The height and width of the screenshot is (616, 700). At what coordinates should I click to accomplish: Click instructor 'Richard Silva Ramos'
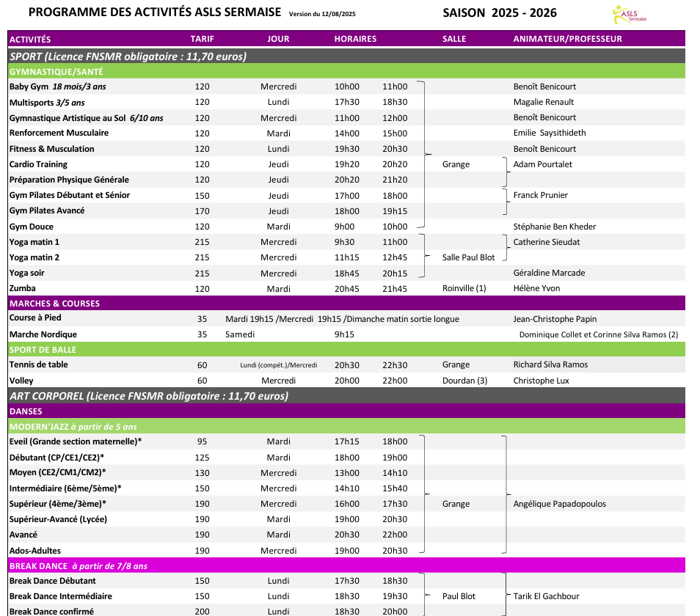point(550,364)
